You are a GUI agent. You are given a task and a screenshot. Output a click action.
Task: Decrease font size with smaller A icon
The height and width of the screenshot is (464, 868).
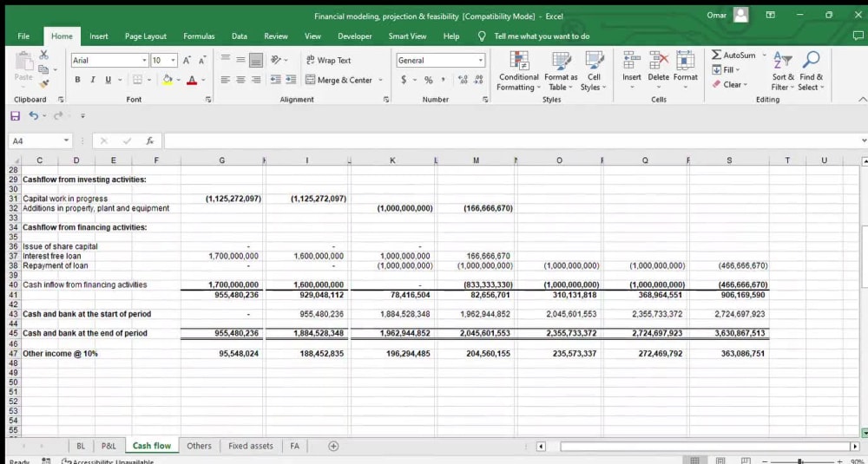201,61
